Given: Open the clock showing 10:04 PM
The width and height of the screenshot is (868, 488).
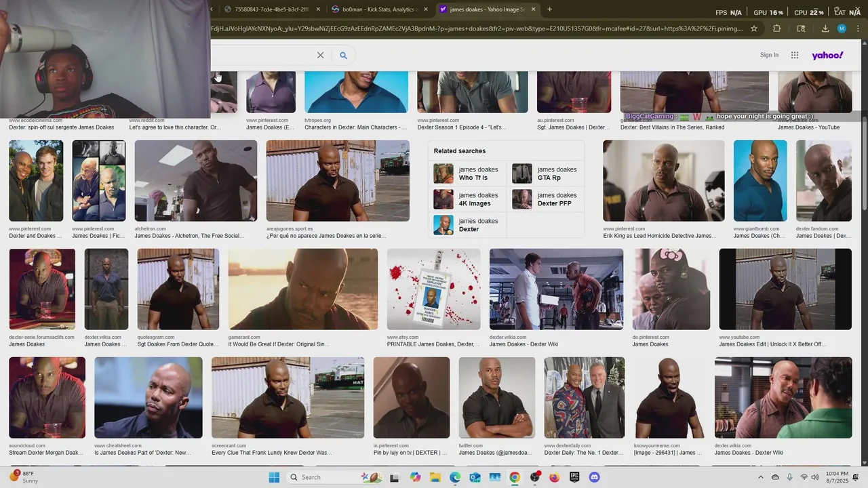Looking at the screenshot, I should 837,477.
